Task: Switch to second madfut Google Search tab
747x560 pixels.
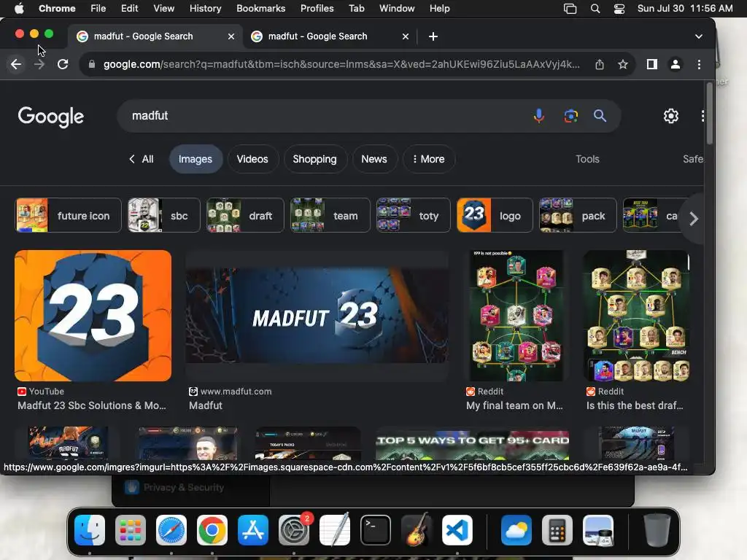Action: (330, 36)
